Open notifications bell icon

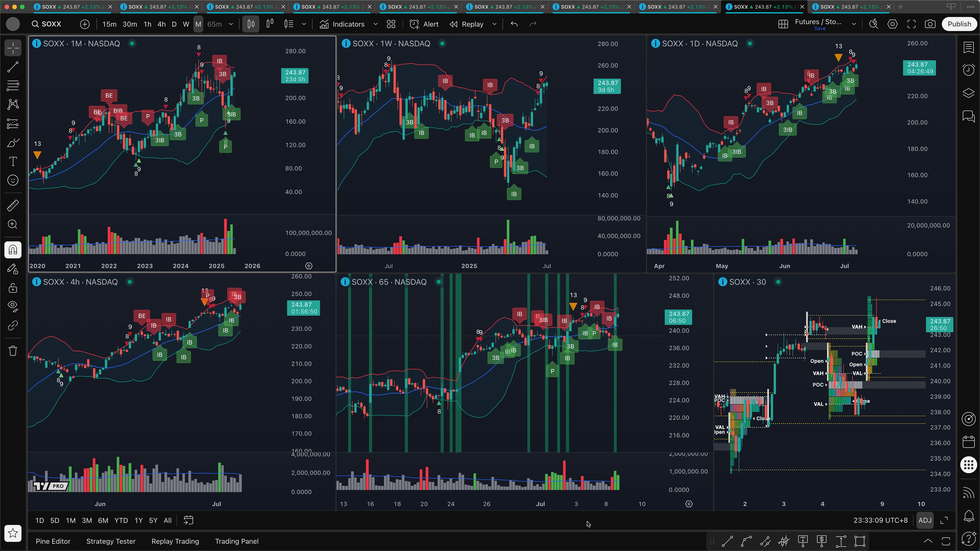pos(969,516)
